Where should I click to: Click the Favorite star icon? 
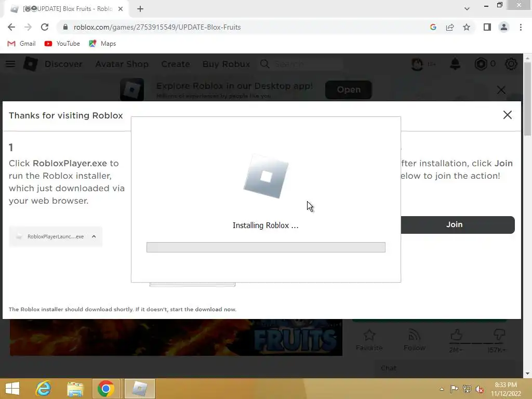pos(369,335)
